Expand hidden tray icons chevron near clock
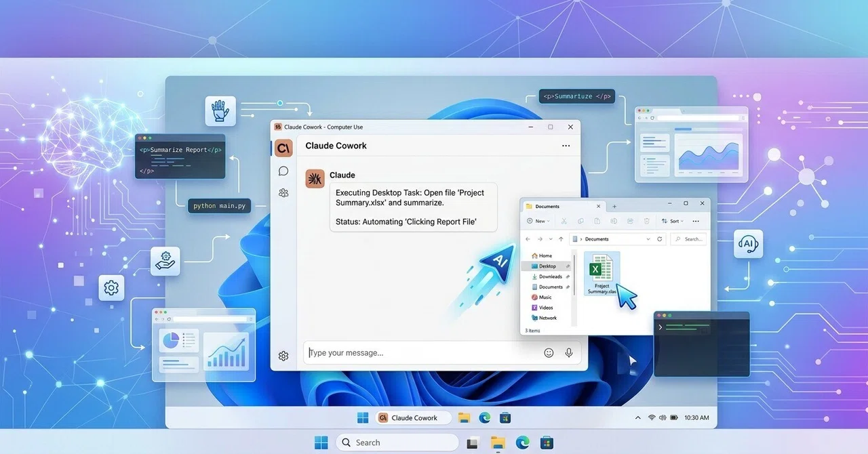 point(637,417)
